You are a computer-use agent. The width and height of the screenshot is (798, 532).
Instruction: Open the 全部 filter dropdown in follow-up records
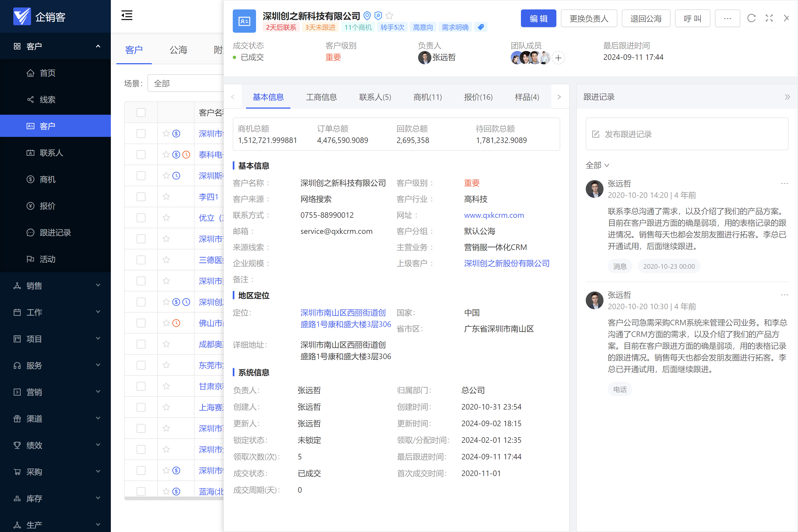(x=597, y=165)
